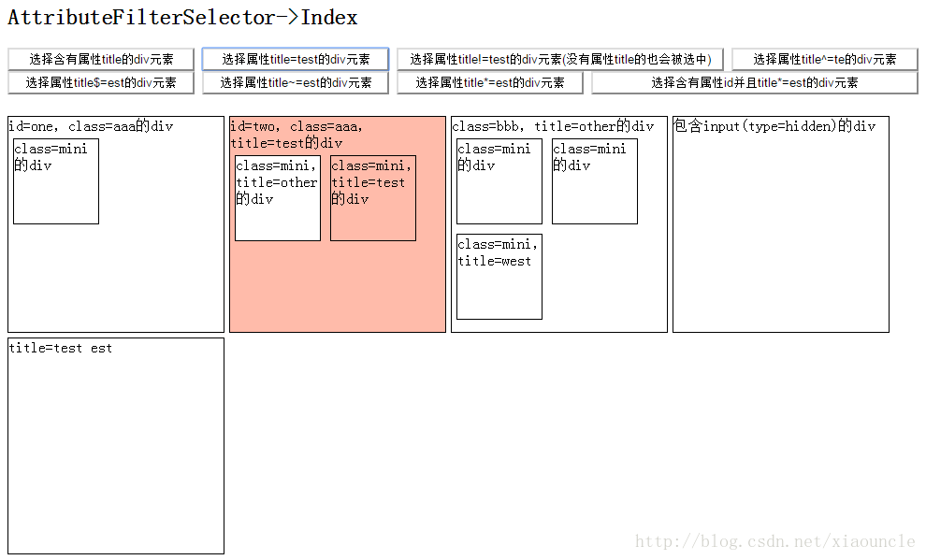The height and width of the screenshot is (560, 926).
Task: Click text 'class=bbb, title=other的div'
Action: point(553,126)
